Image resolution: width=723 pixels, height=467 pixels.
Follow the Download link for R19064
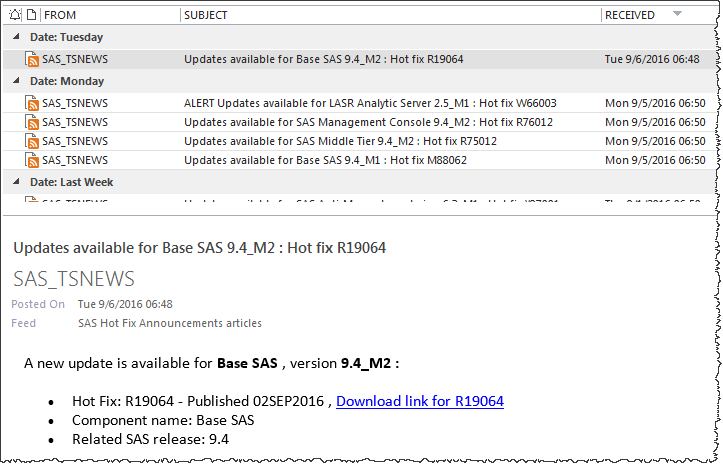point(420,401)
